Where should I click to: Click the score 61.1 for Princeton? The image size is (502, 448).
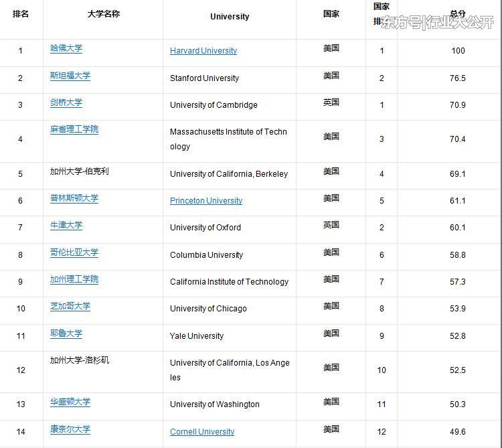[458, 201]
